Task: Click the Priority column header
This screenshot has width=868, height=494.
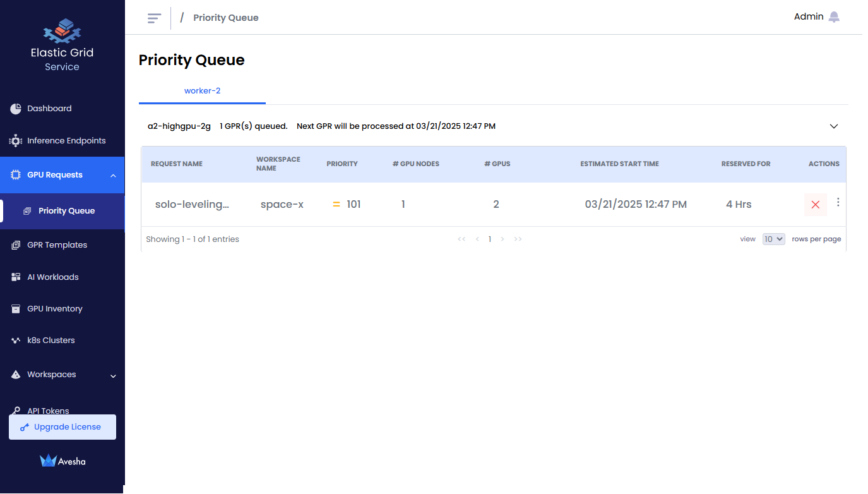Action: [342, 164]
